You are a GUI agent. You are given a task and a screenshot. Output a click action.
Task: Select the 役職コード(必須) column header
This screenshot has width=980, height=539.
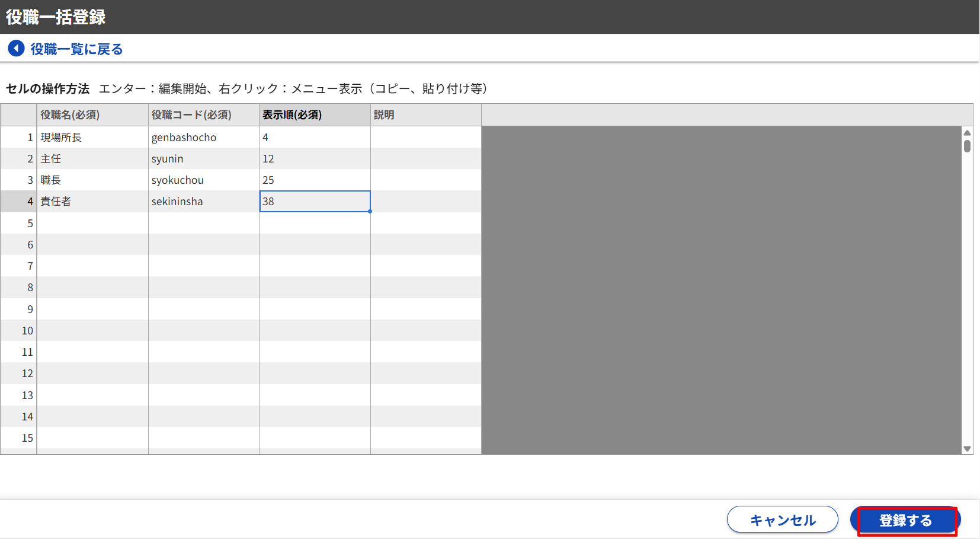203,115
